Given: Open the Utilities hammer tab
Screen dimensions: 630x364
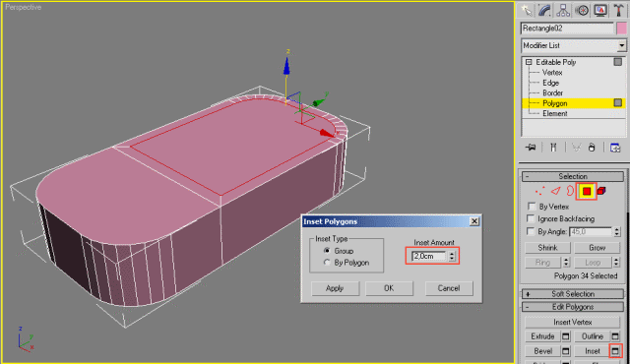Looking at the screenshot, I should (x=619, y=11).
